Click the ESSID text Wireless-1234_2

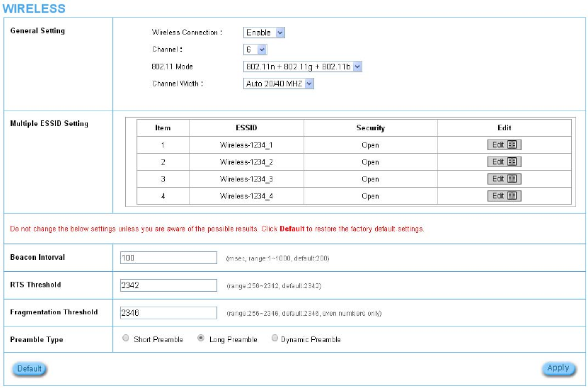pyautogui.click(x=246, y=162)
